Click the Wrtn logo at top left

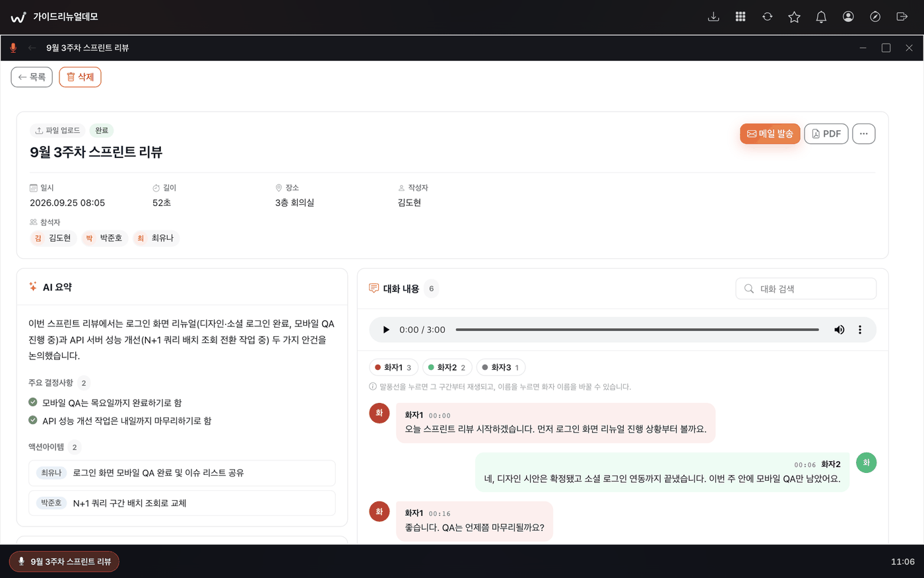click(18, 17)
